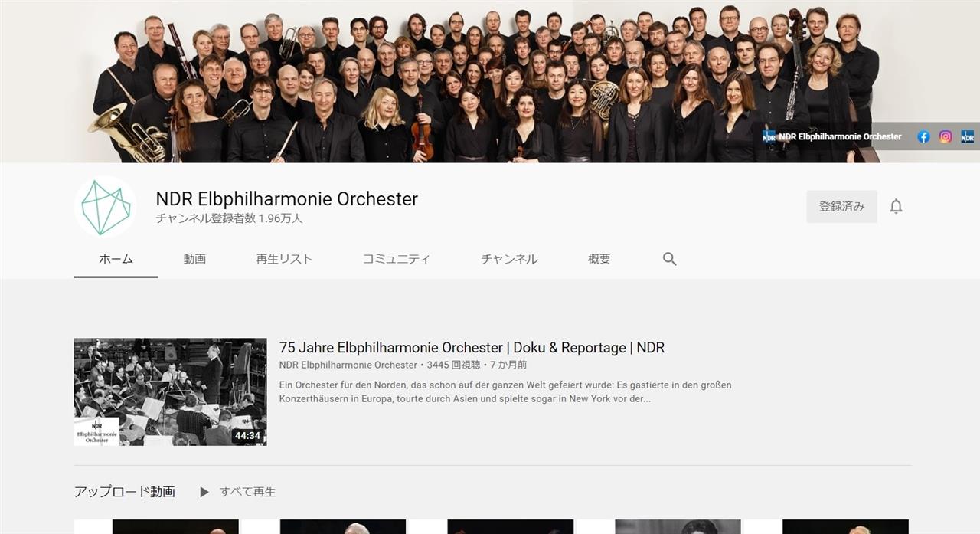Click the notification bell icon
The width and height of the screenshot is (980, 534).
tap(896, 206)
